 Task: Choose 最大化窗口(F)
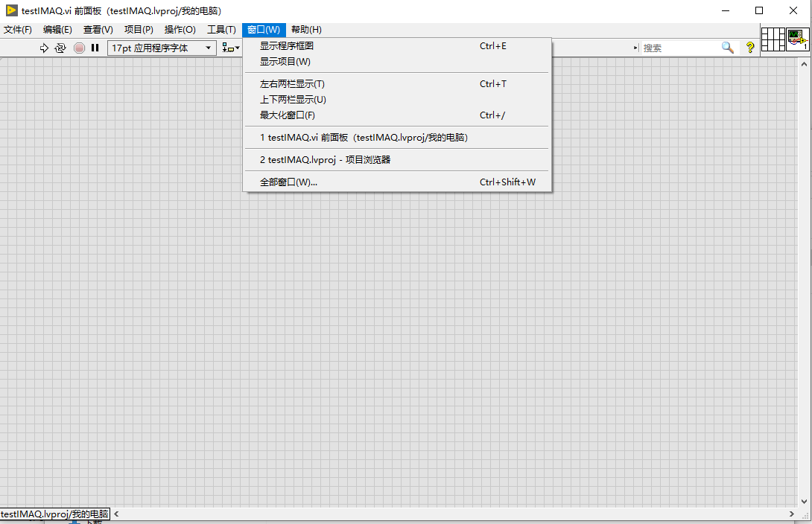(397, 115)
